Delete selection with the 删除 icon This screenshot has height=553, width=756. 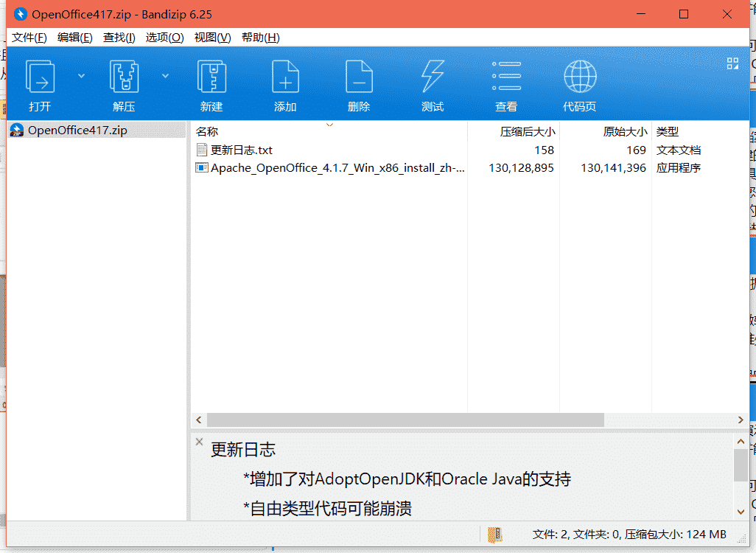click(359, 76)
